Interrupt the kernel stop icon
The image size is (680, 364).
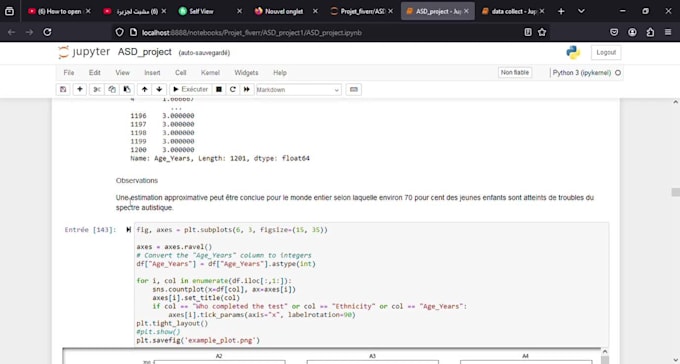(219, 89)
